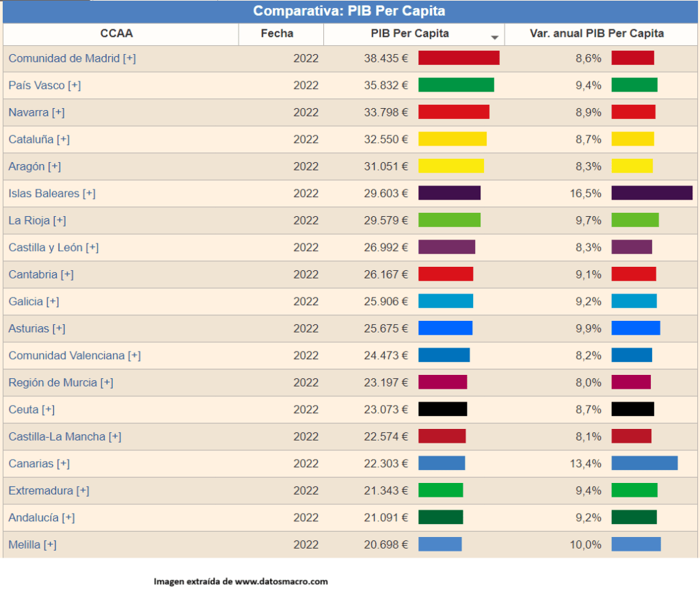Expand the Islas Baleares [+] entry
700x589 pixels.
52,194
